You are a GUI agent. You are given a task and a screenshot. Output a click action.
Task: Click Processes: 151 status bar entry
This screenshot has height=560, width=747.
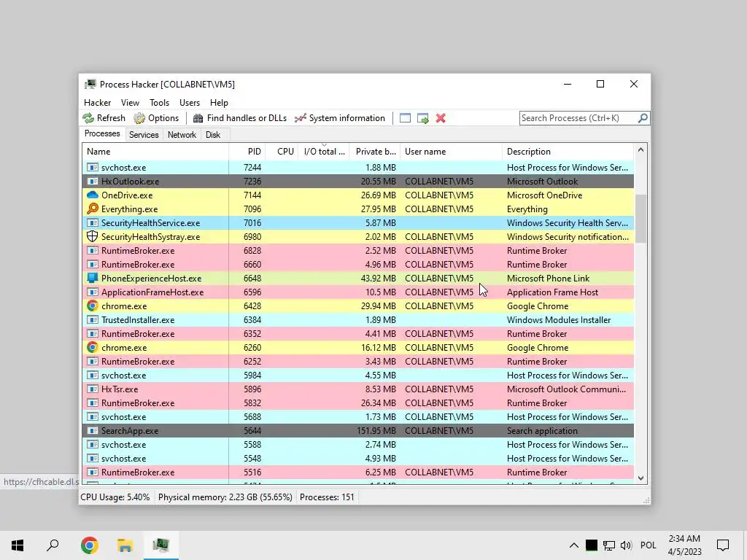[x=327, y=497]
